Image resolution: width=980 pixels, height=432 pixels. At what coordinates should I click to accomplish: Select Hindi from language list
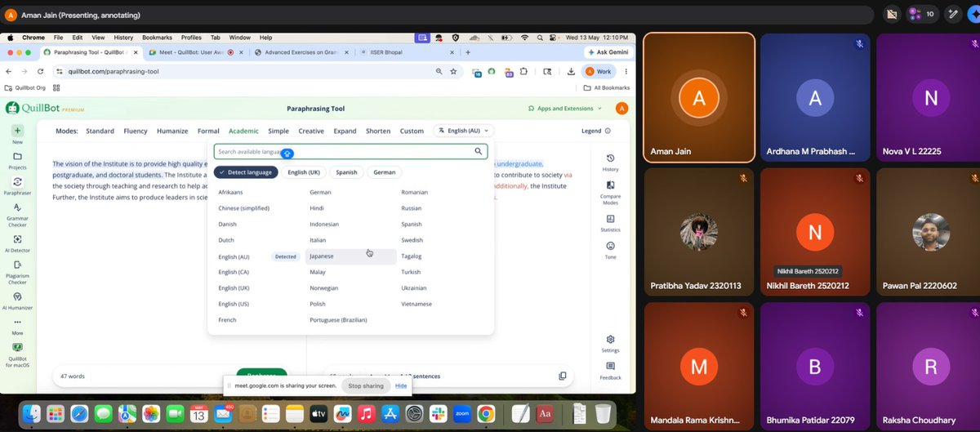pyautogui.click(x=317, y=208)
